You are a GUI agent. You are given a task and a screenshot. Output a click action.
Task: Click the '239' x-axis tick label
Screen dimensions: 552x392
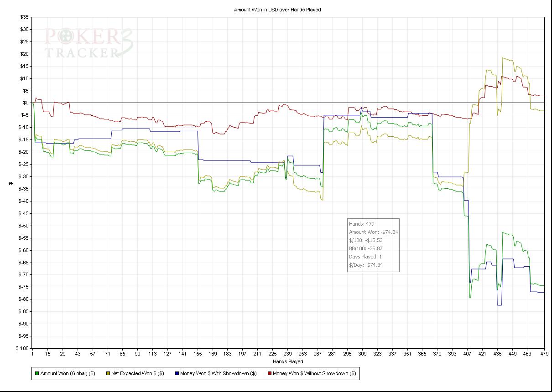click(287, 354)
